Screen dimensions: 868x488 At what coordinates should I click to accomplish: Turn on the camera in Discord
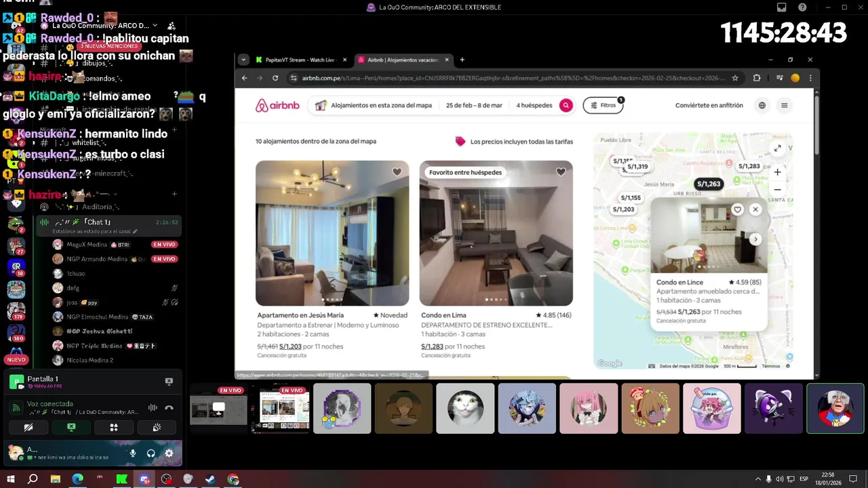[28, 428]
